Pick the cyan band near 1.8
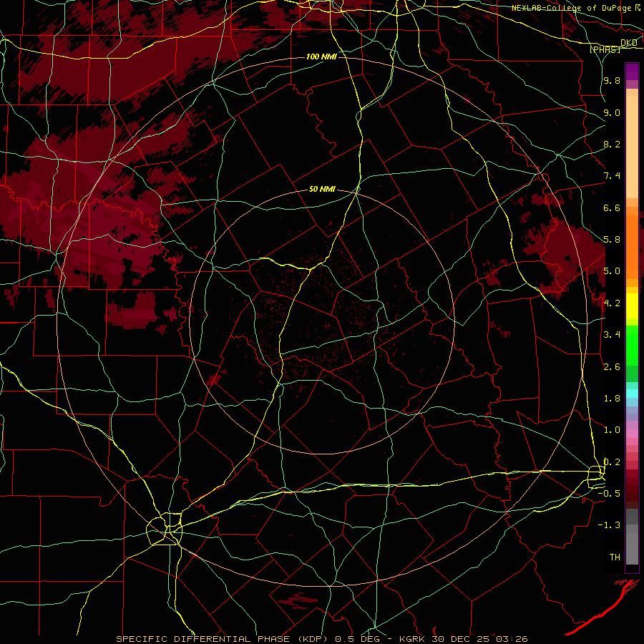Image resolution: width=644 pixels, height=644 pixels. coord(632,394)
